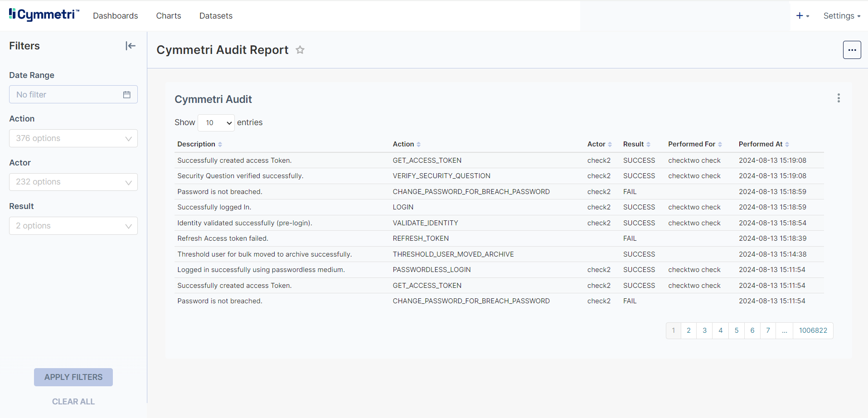
Task: Change the Show entries count selector
Action: [216, 123]
